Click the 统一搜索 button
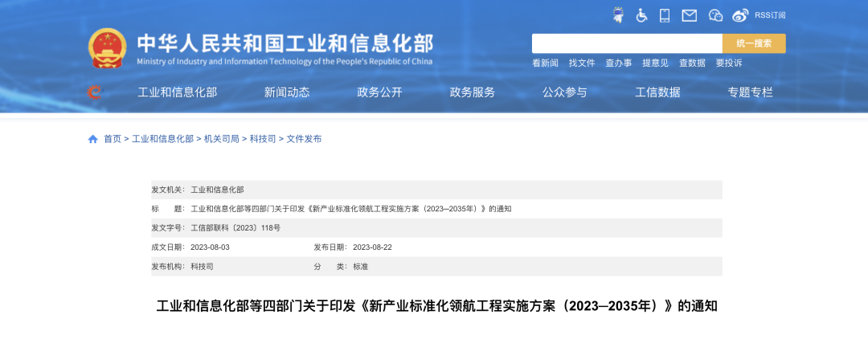Image resolution: width=868 pixels, height=339 pixels. coord(754,43)
